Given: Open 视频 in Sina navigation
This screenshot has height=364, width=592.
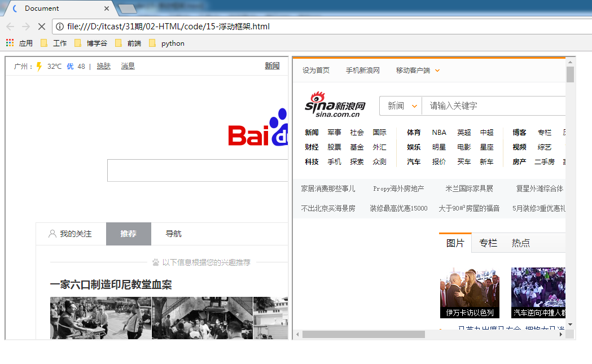Looking at the screenshot, I should 519,147.
